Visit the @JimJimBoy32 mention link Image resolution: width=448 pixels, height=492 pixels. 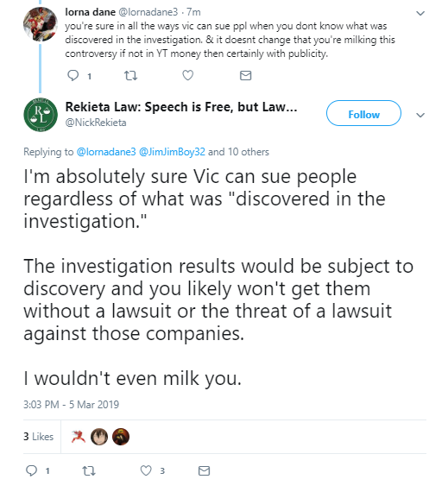pyautogui.click(x=172, y=152)
